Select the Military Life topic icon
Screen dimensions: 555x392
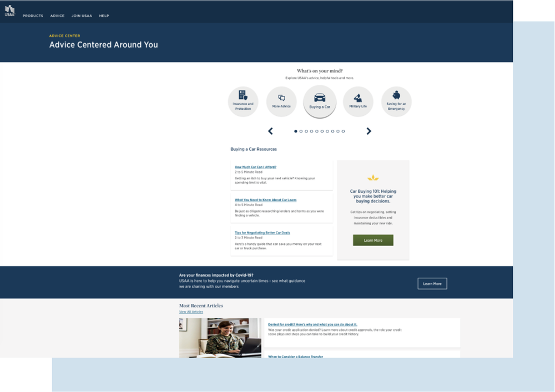click(358, 101)
